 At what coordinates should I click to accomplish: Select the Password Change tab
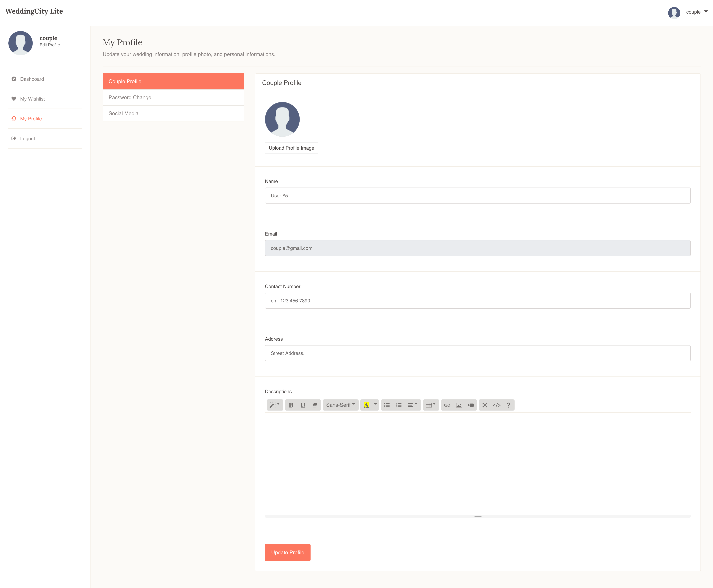174,97
